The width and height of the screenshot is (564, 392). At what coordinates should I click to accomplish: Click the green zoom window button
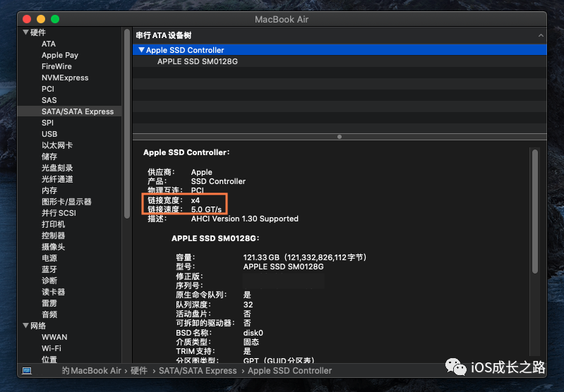(x=55, y=19)
